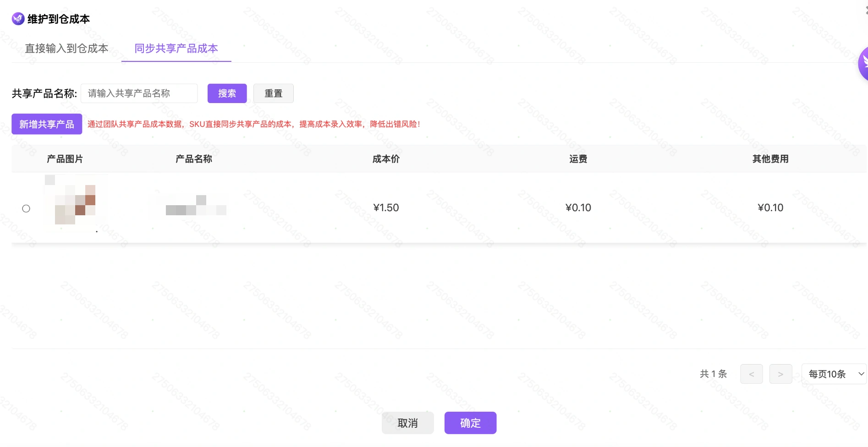Click the previous page arrow
This screenshot has height=447, width=868.
point(752,374)
